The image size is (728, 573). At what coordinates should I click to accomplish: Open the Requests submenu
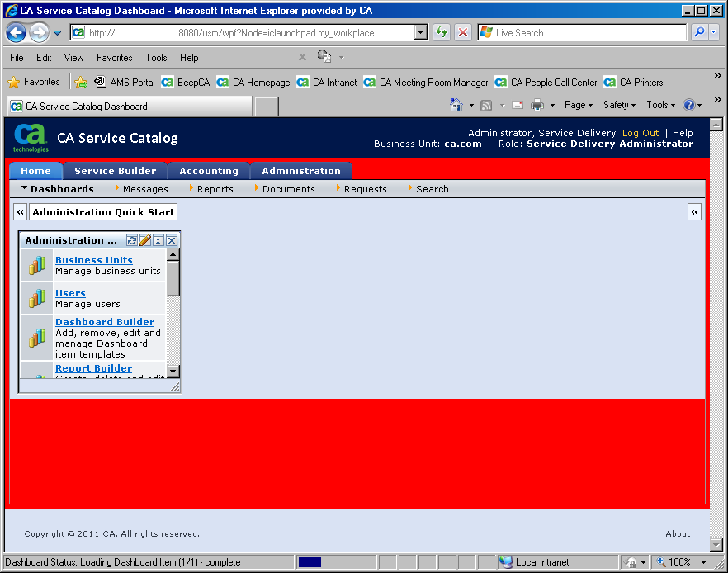click(362, 189)
